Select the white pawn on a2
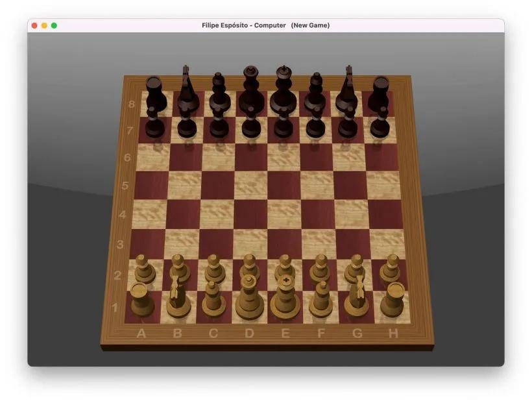The image size is (532, 403). [141, 266]
